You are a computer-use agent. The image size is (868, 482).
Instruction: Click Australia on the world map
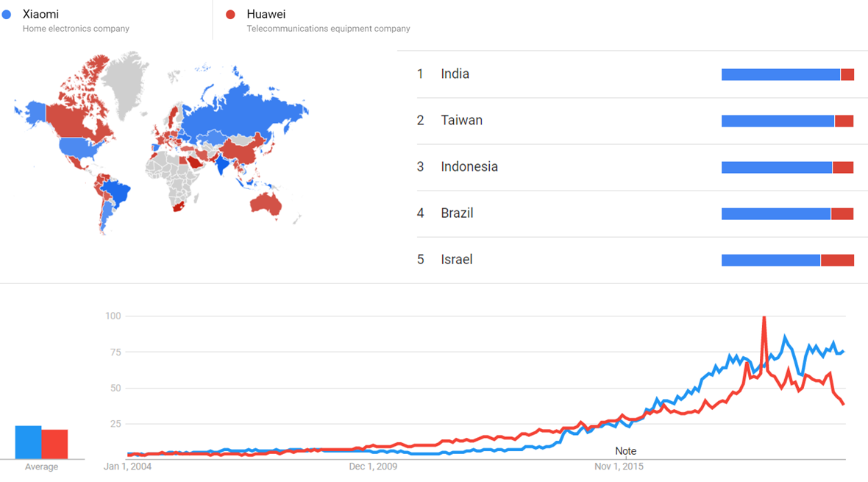[x=266, y=202]
